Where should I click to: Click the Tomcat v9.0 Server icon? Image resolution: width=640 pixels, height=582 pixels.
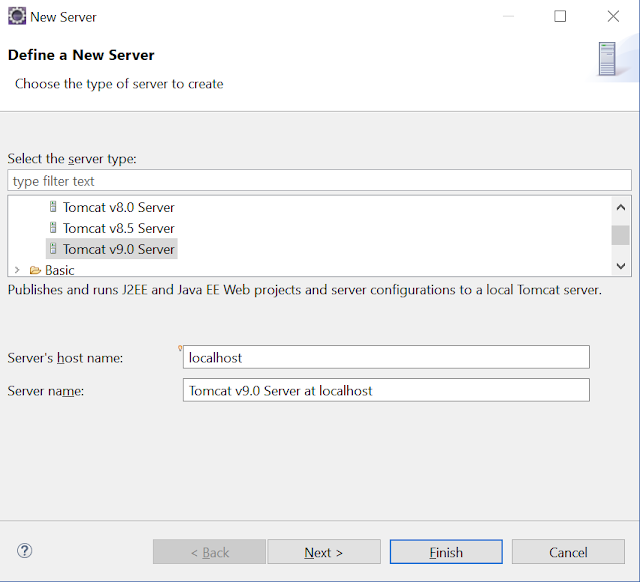click(53, 248)
